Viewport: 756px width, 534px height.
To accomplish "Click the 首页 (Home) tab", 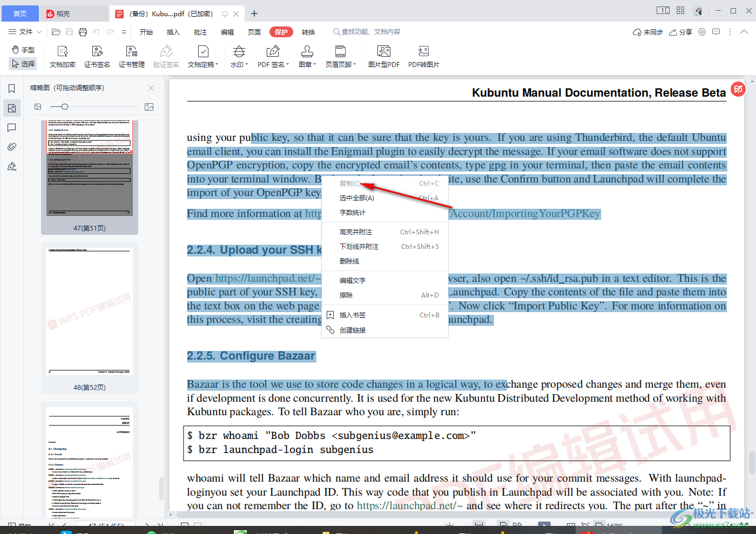I will pos(20,13).
